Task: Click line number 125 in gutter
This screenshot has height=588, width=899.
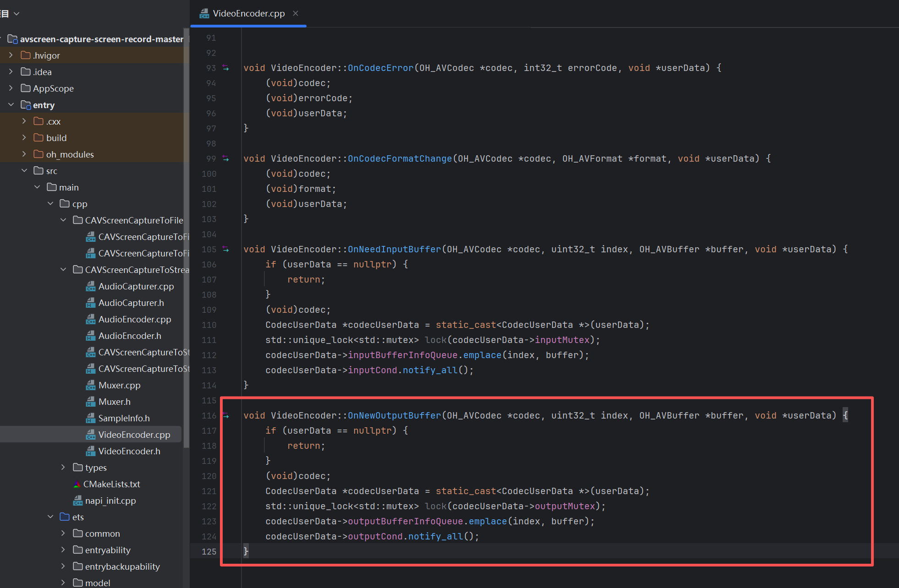Action: point(209,551)
